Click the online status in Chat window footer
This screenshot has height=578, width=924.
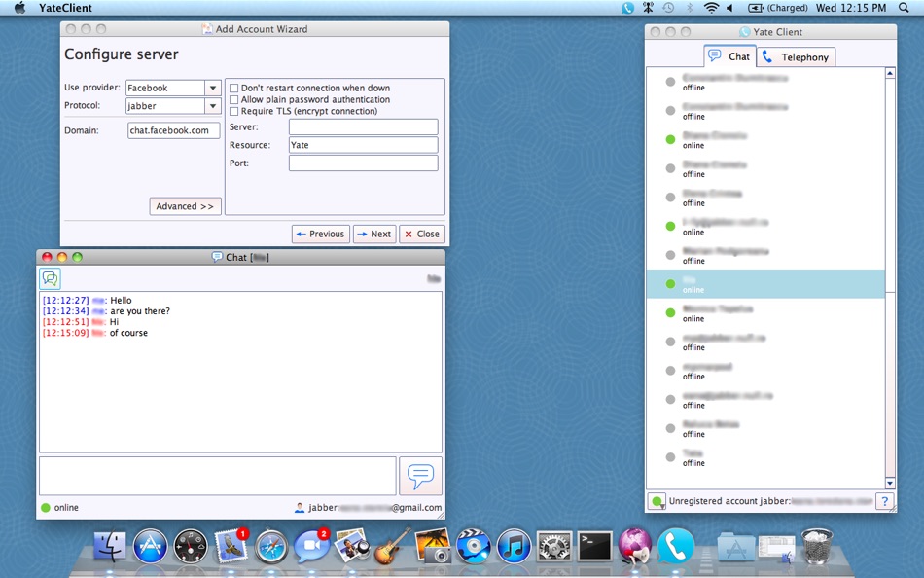pyautogui.click(x=59, y=507)
